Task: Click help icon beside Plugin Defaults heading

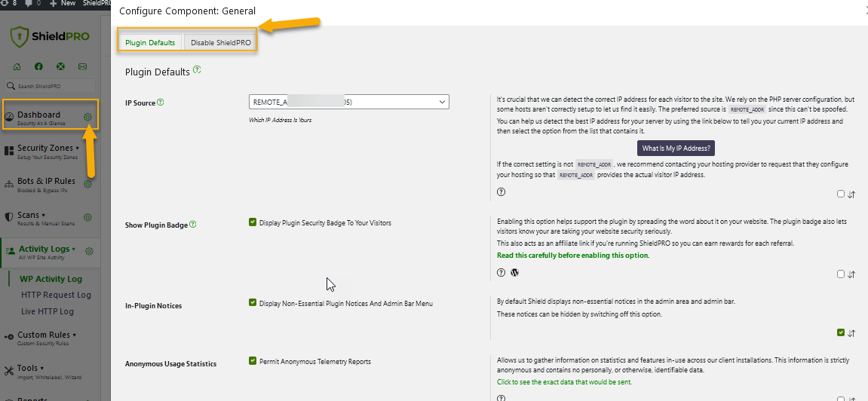Action: [x=197, y=70]
